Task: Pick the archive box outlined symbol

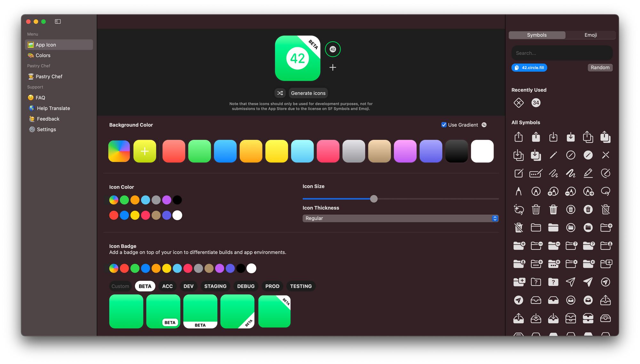Action: 571,318
